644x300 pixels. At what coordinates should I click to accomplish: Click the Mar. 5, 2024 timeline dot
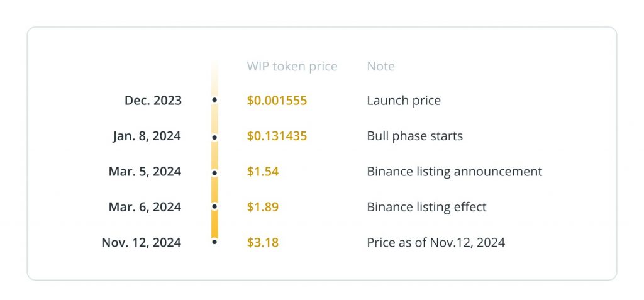coord(214,174)
